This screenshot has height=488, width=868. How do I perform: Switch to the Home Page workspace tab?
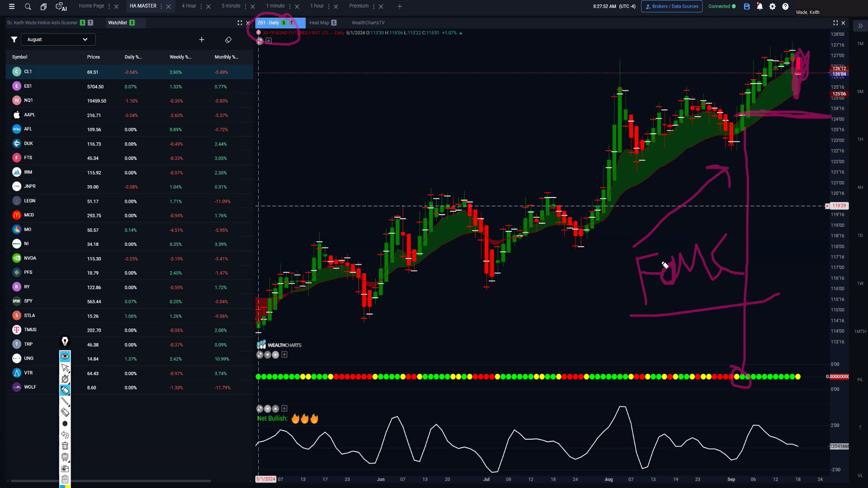(x=91, y=6)
